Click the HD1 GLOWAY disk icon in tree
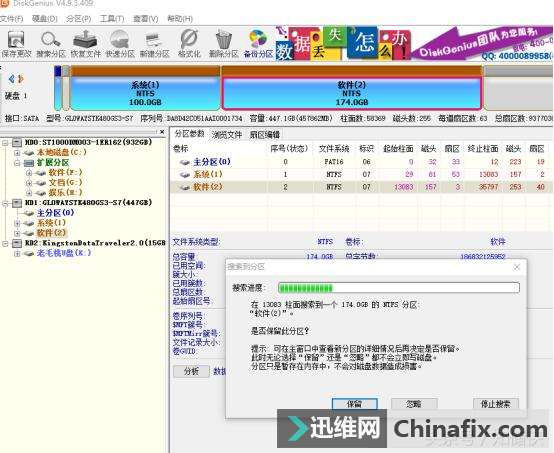 pyautogui.click(x=17, y=203)
